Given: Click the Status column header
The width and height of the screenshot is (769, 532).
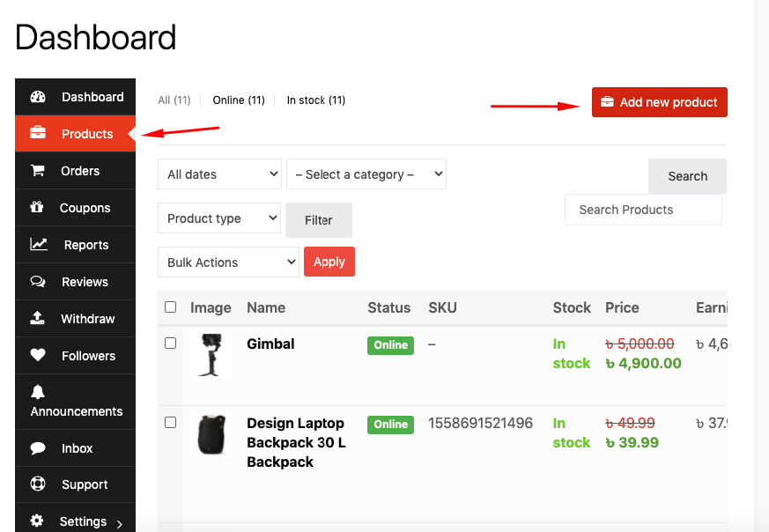Looking at the screenshot, I should [x=389, y=307].
